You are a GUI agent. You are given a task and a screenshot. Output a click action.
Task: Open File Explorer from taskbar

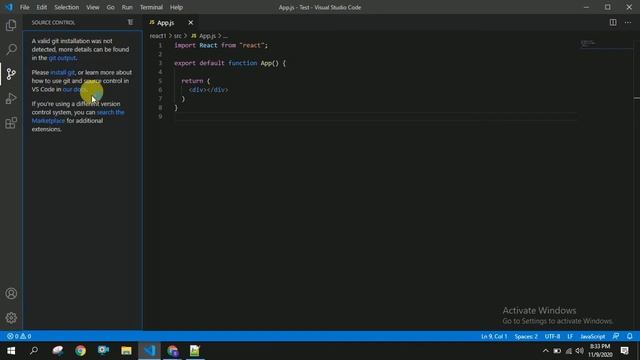click(126, 351)
